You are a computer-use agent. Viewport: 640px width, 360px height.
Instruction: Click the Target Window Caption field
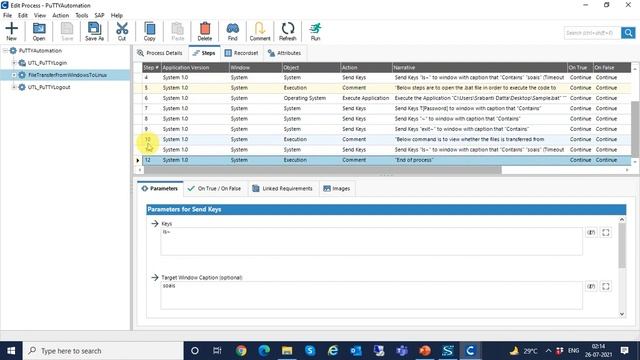pyautogui.click(x=371, y=295)
